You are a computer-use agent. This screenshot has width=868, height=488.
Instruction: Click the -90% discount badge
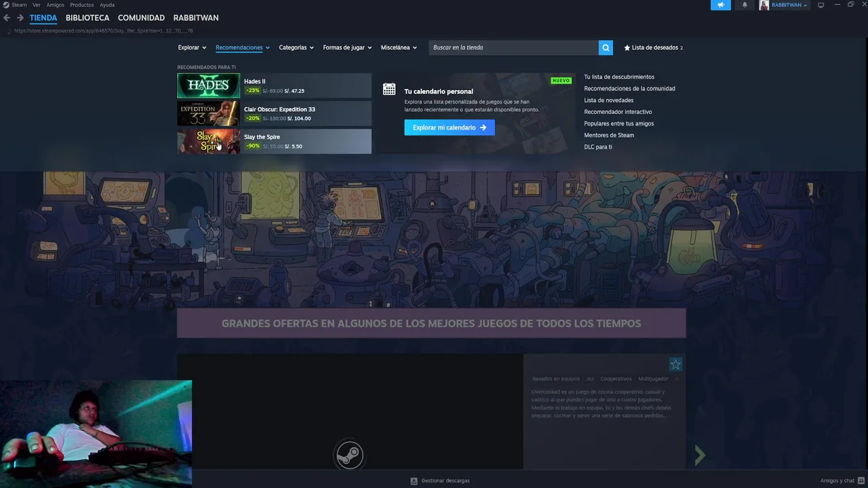tap(253, 146)
